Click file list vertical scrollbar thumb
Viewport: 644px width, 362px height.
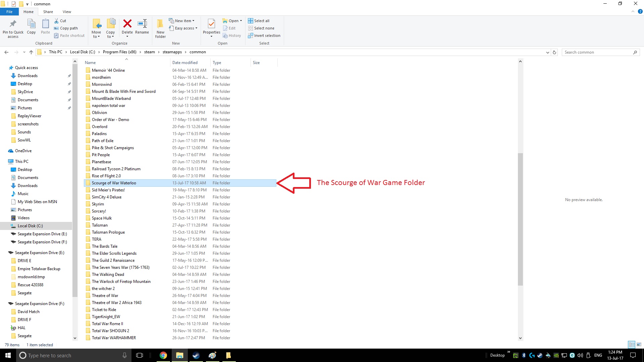tap(520, 220)
